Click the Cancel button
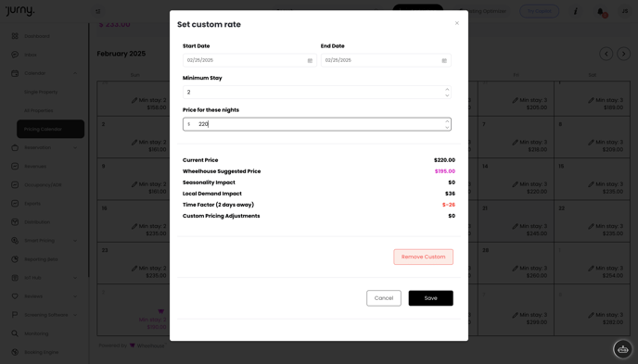 (x=384, y=298)
